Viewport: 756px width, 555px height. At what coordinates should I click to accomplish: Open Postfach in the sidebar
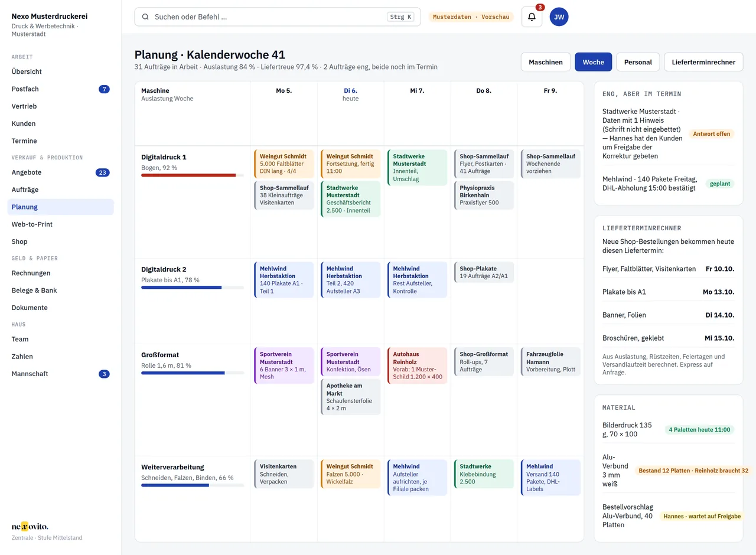[60, 89]
